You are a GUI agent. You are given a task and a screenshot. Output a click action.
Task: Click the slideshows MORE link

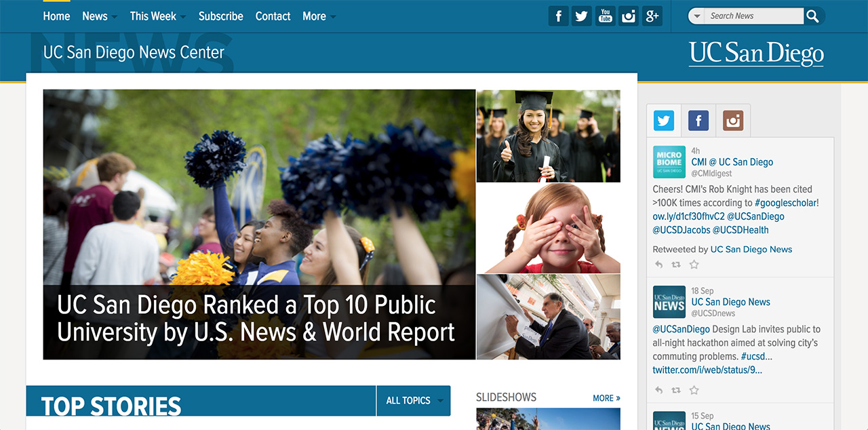click(606, 398)
